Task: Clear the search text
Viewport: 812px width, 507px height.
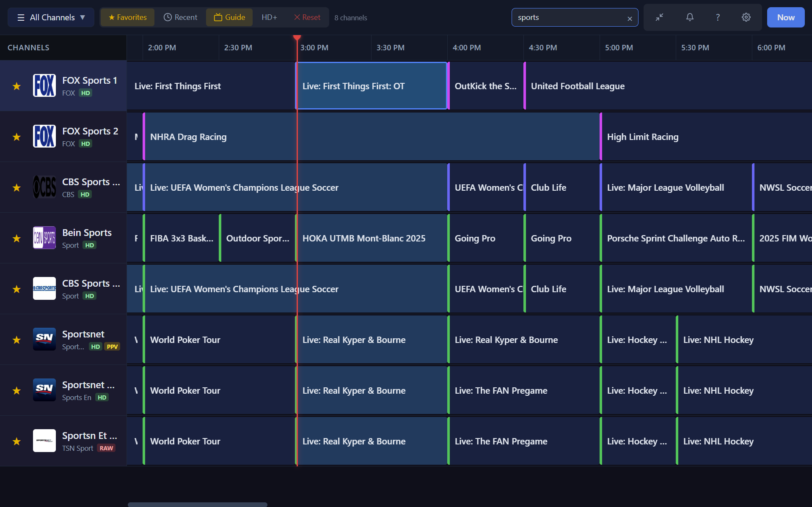Action: (x=630, y=18)
